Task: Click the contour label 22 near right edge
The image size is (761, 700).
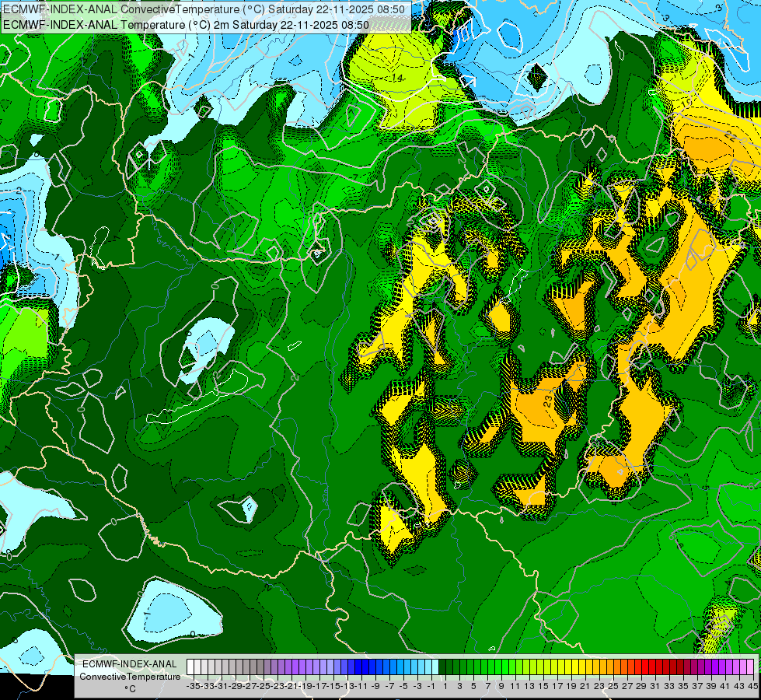Action: [x=729, y=135]
